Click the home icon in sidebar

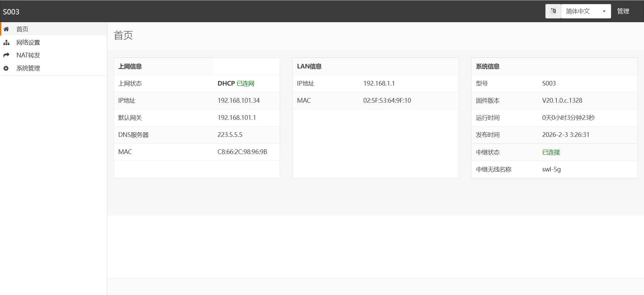coord(6,29)
